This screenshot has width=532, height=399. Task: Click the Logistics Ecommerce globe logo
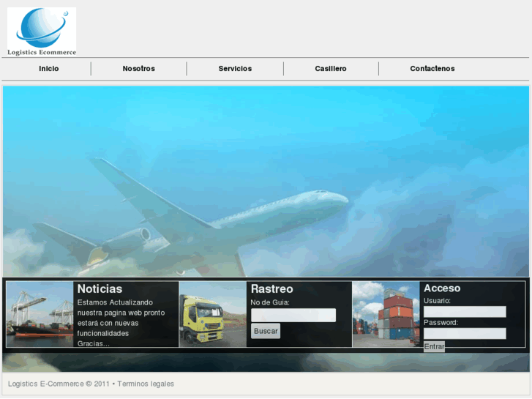point(42,31)
